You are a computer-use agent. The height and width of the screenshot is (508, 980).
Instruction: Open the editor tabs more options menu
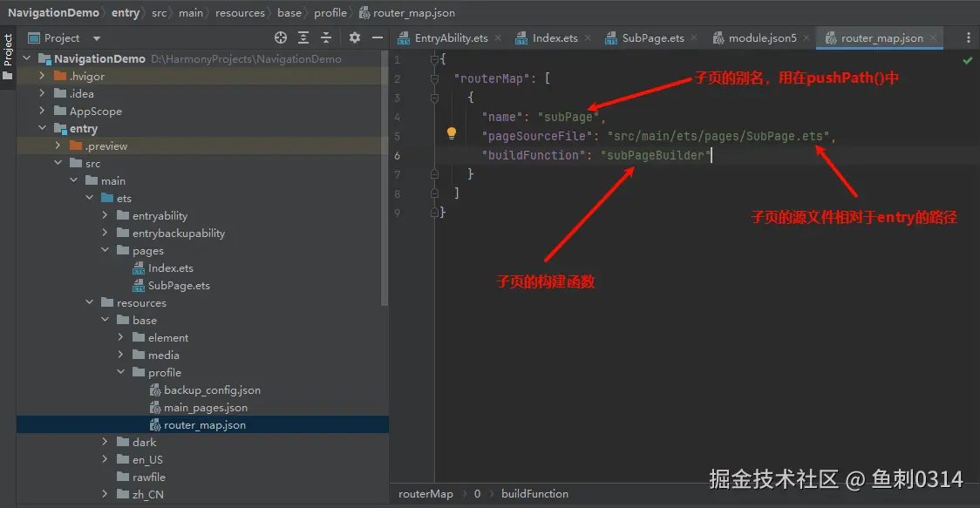(x=969, y=38)
